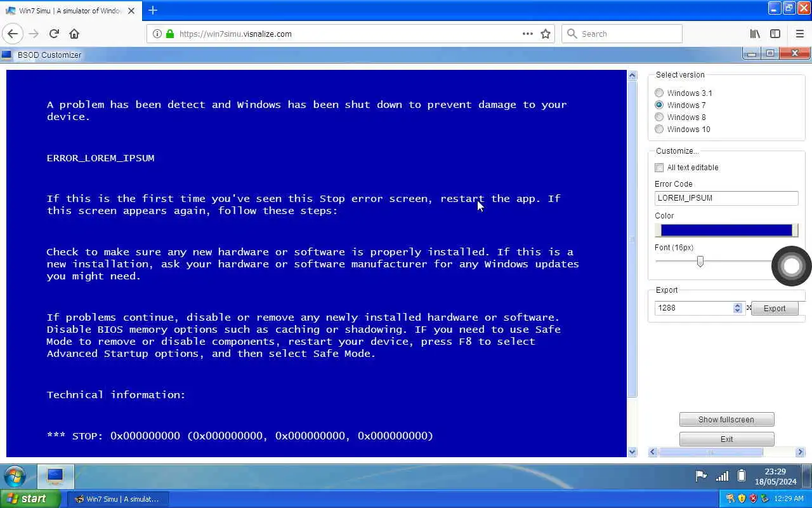Click the battery icon in Win7 tray

[742, 476]
